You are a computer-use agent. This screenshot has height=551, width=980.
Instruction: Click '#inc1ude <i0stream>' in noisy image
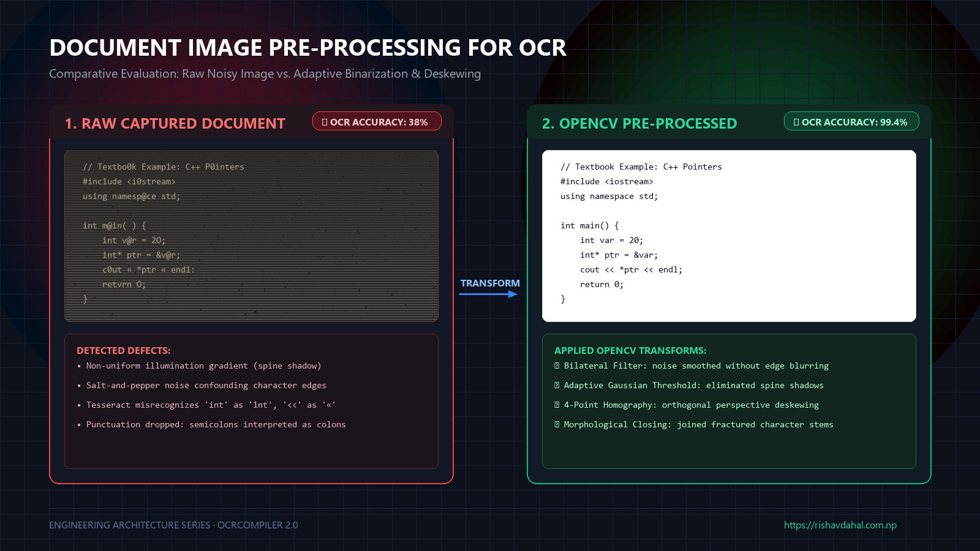pos(129,181)
